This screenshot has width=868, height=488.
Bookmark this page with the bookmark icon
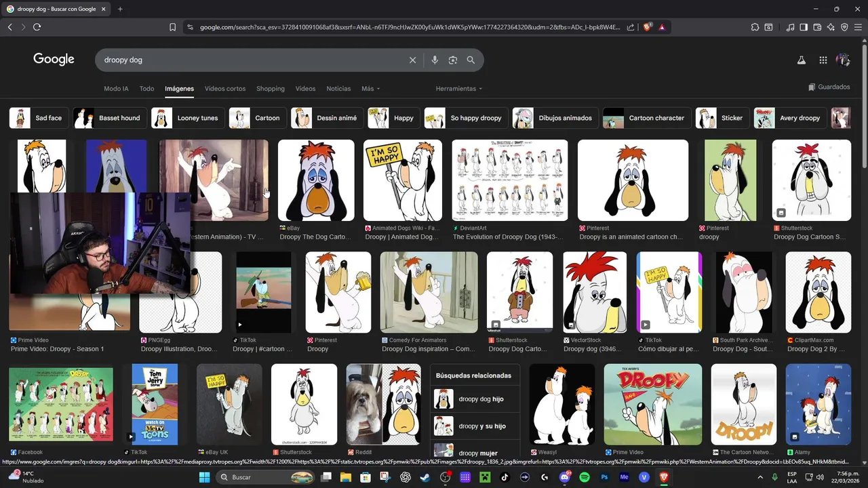[172, 27]
